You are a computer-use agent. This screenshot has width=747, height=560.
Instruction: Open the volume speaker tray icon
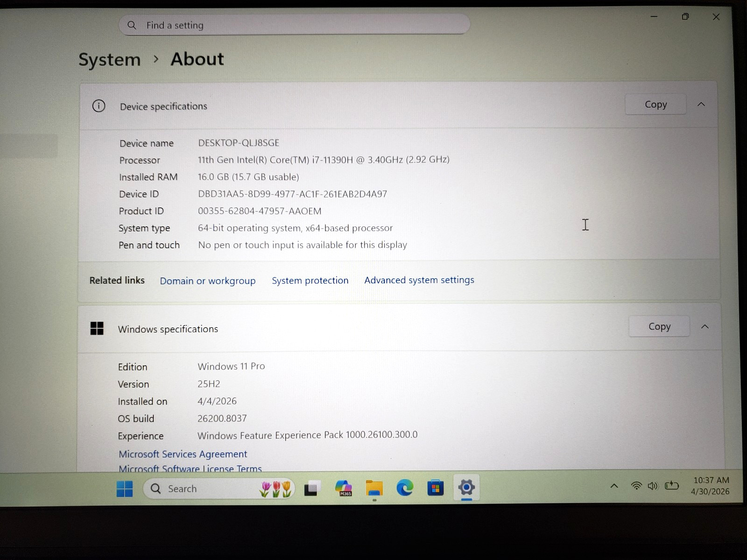pos(653,486)
